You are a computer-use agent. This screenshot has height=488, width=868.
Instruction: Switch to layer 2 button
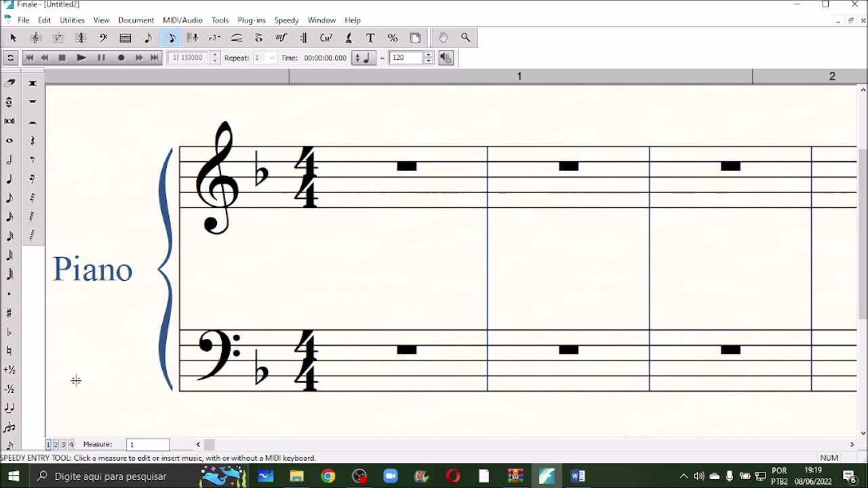coord(56,445)
